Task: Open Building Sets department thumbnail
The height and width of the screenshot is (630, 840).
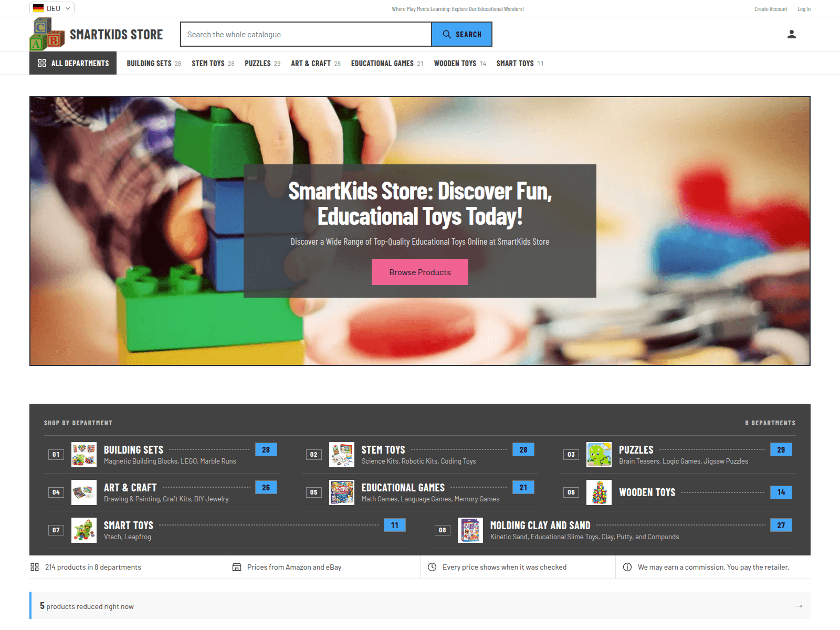Action: click(84, 455)
